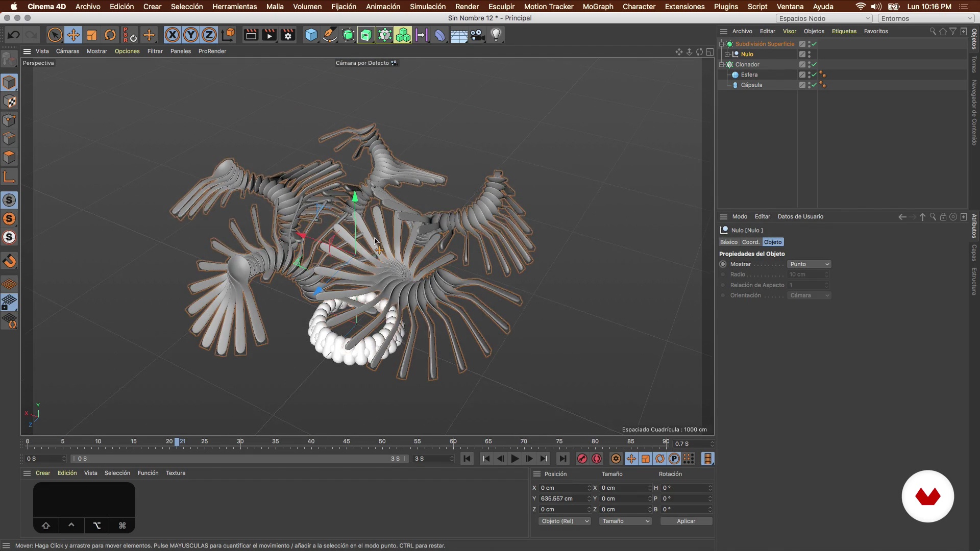The width and height of the screenshot is (980, 551).
Task: Select the Scale tool
Action: [92, 35]
